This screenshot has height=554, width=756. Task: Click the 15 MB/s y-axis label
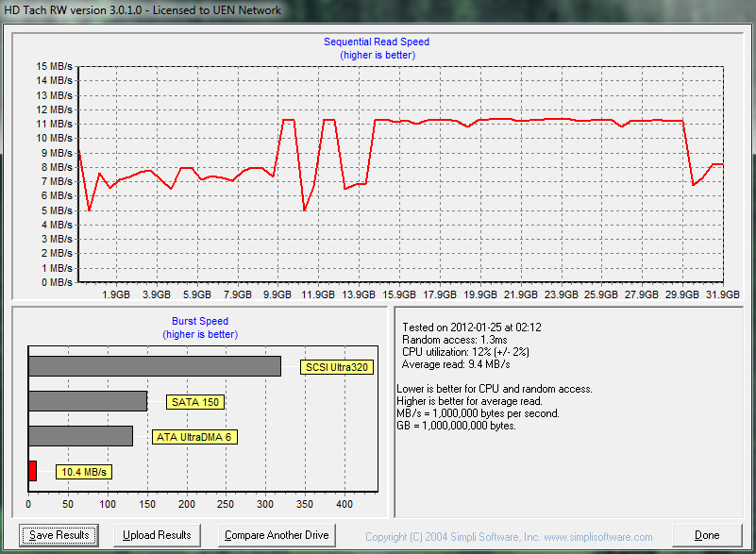point(54,67)
